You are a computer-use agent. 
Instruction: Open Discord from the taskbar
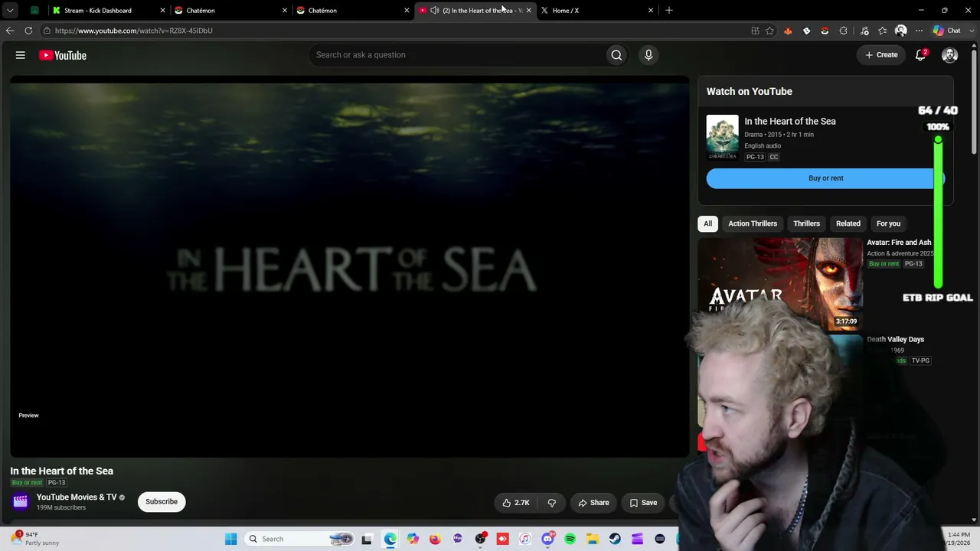click(547, 539)
